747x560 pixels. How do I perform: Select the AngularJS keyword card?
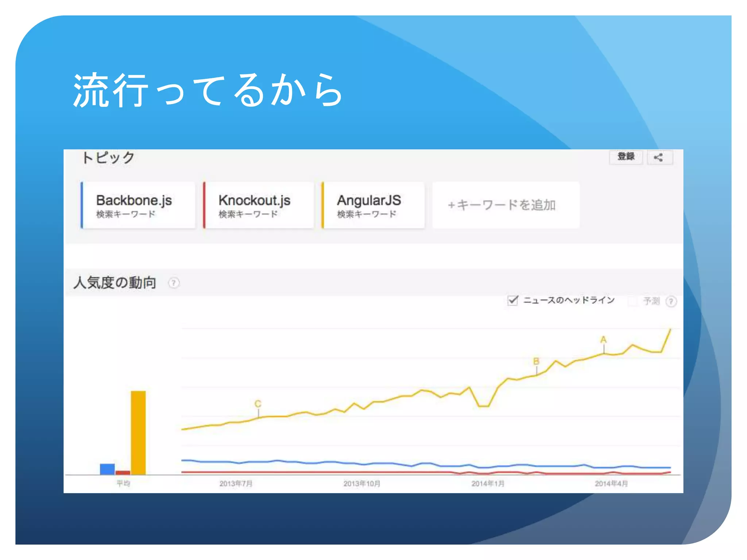tap(373, 205)
